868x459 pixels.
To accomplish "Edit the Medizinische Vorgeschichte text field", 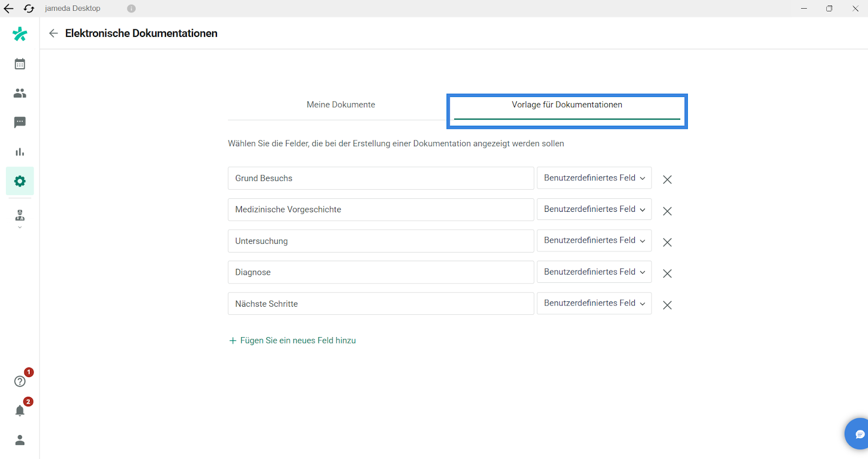I will point(381,210).
